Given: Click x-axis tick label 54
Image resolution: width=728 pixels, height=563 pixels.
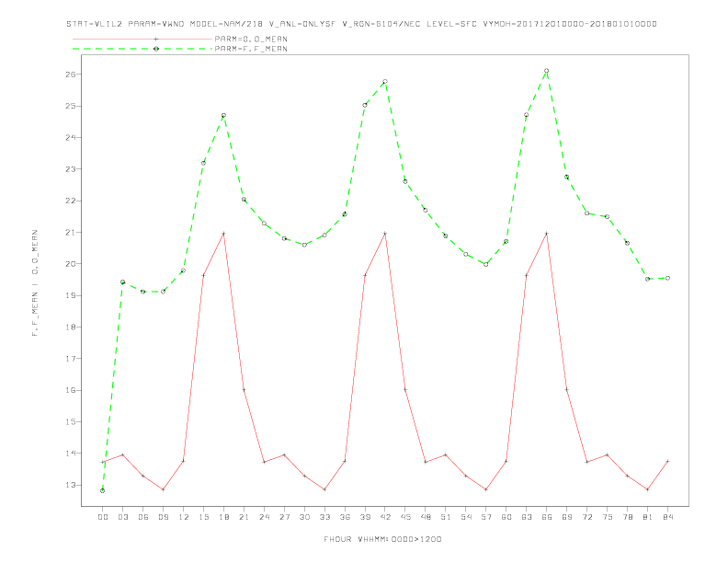Looking at the screenshot, I should (x=466, y=517).
